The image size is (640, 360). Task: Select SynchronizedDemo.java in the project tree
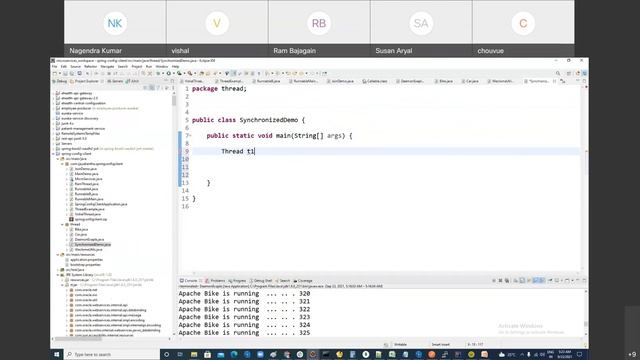coord(92,244)
